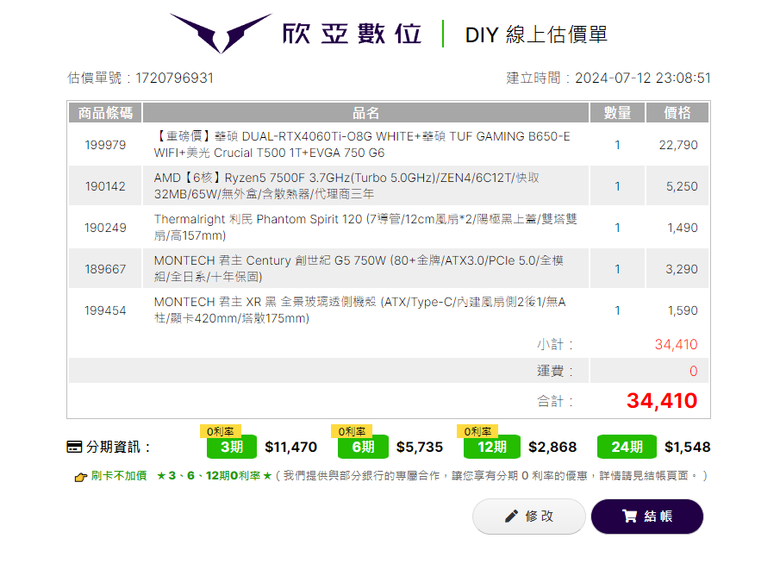This screenshot has width=780, height=570.
Task: Click the 欣亞數位 brand name text
Action: (352, 34)
